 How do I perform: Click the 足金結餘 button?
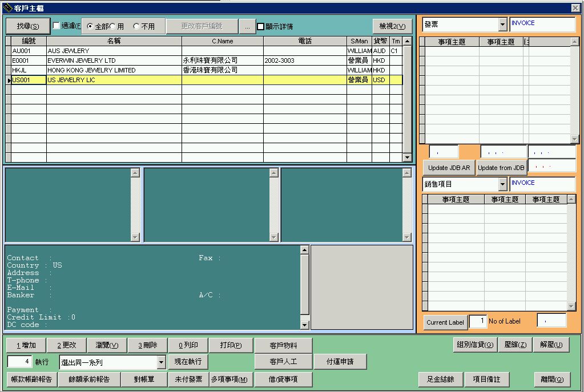[x=441, y=379]
